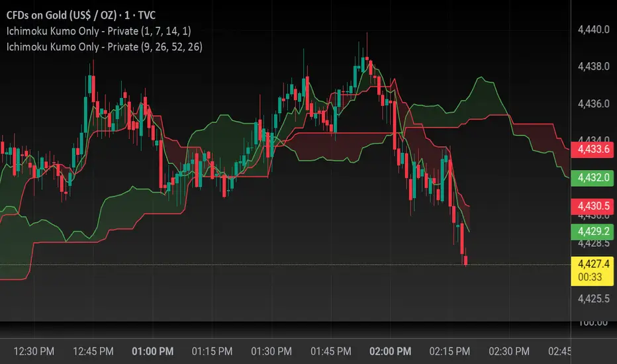Click the 02:15 PM time axis label

coord(450,351)
